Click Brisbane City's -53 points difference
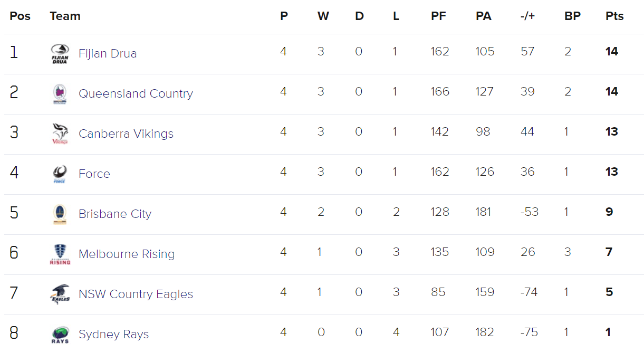This screenshot has height=362, width=644. click(529, 212)
